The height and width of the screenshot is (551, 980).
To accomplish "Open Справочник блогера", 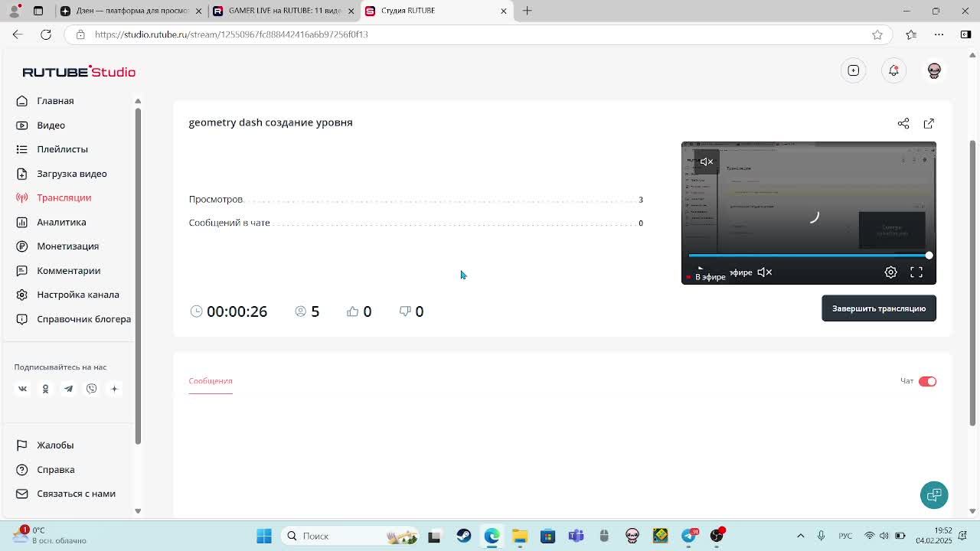I will coord(83,319).
